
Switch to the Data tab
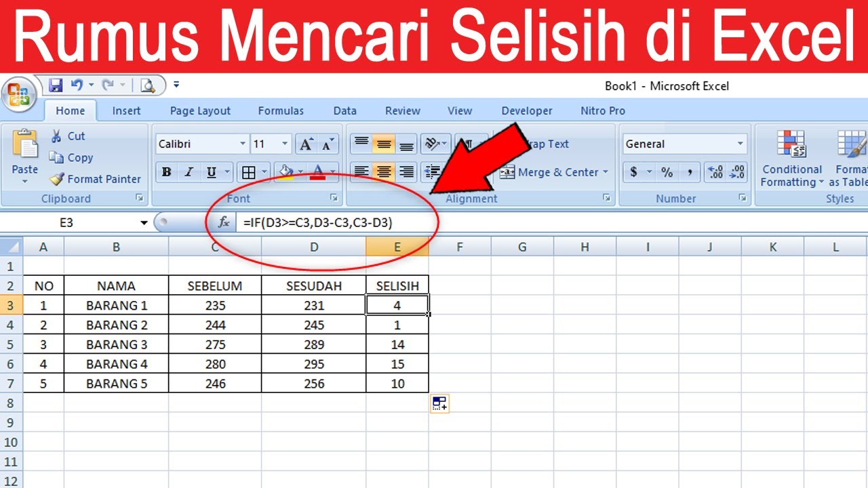tap(344, 110)
